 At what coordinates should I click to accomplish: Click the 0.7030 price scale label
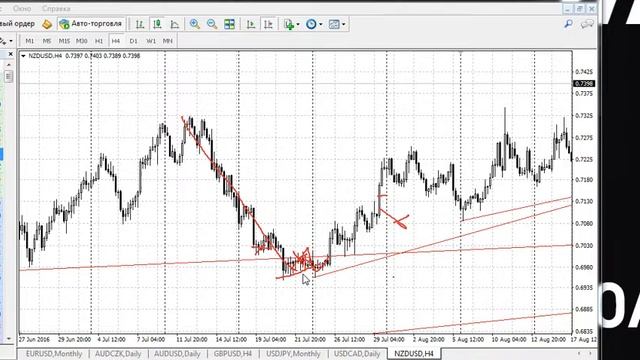tap(584, 245)
